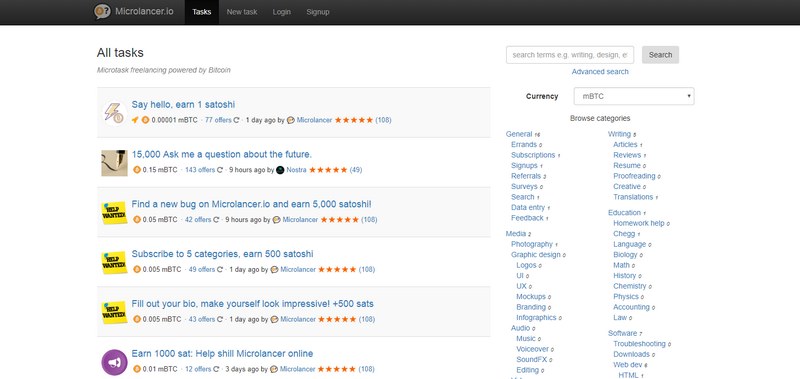This screenshot has width=800, height=379.
Task: Click Help Wanted image for Find a new bug task
Action: pyautogui.click(x=114, y=213)
